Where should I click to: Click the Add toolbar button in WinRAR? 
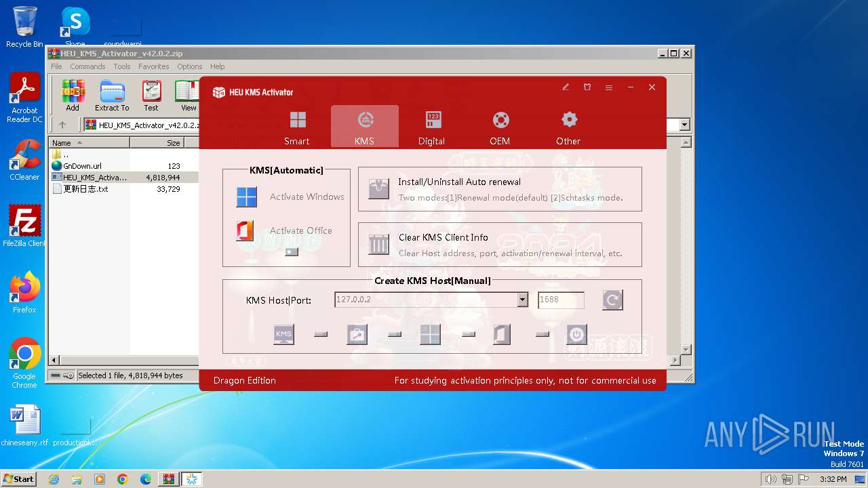point(73,96)
